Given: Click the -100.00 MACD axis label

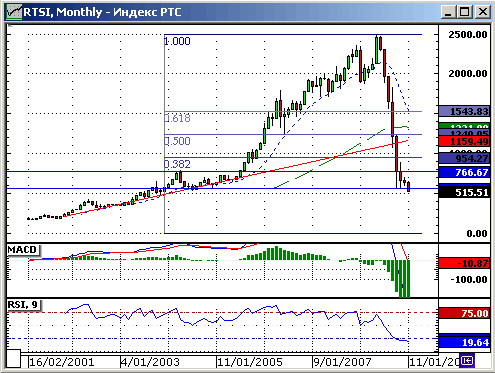Looking at the screenshot, I should [x=469, y=279].
